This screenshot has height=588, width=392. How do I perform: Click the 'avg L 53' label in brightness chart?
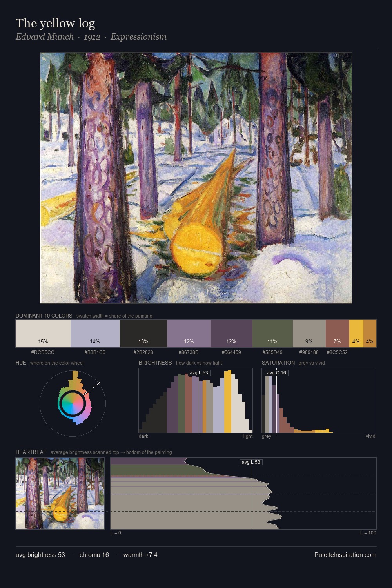pyautogui.click(x=199, y=372)
